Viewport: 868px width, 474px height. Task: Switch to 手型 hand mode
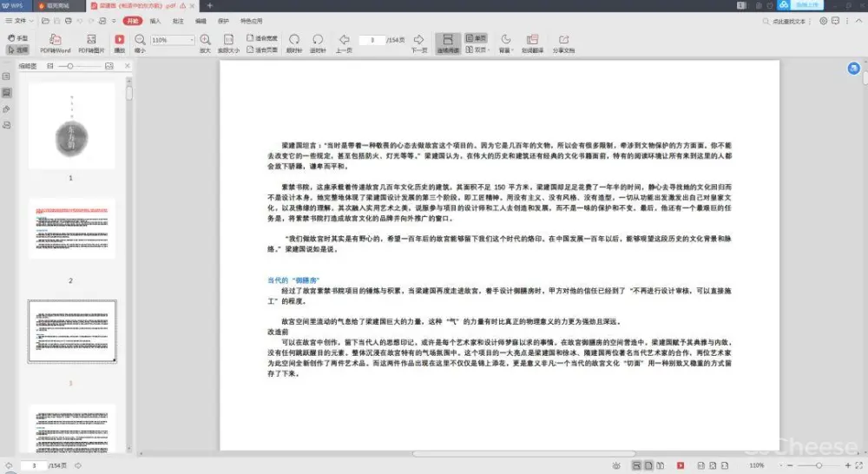coord(18,38)
